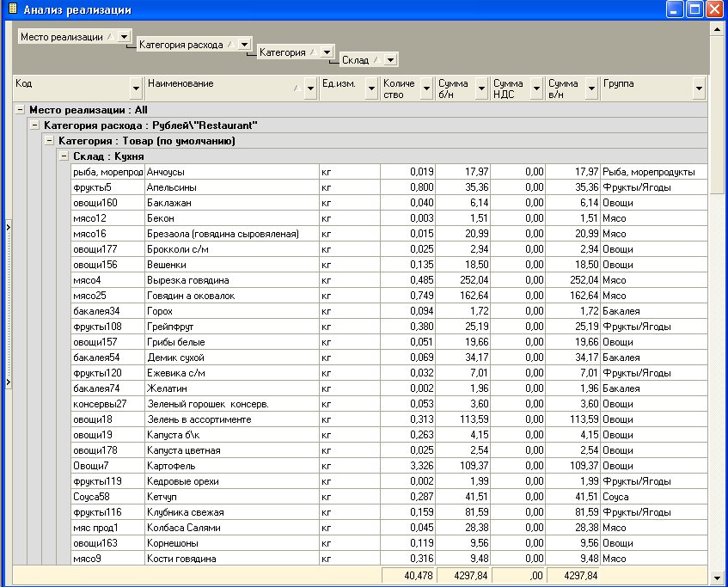The height and width of the screenshot is (587, 728).
Task: Collapse the Категория : Товар group
Action: point(49,141)
